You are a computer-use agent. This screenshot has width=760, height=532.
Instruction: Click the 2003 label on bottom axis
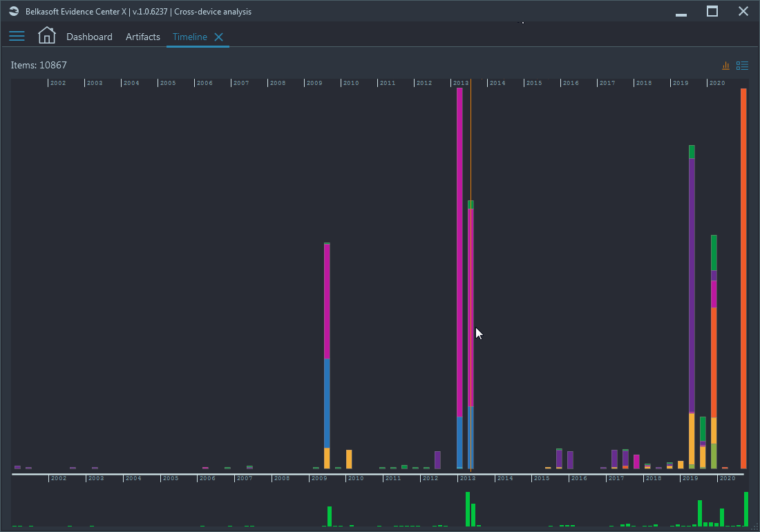pos(96,478)
